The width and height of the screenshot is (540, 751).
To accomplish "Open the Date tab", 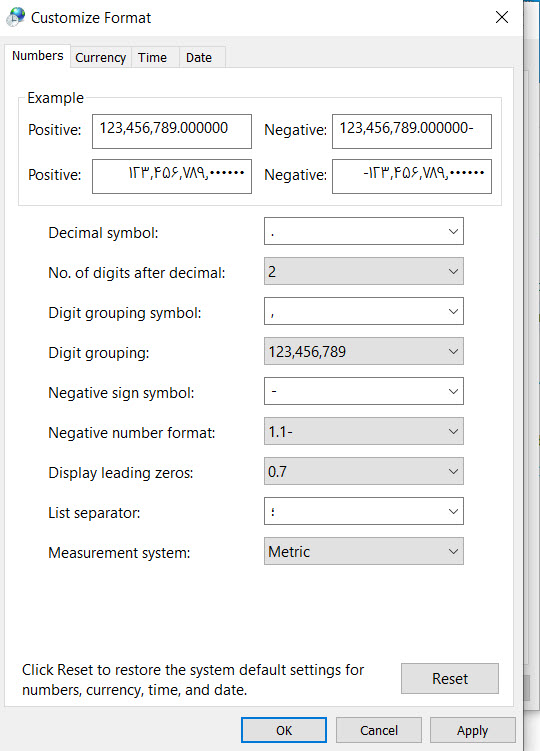I will (x=199, y=57).
